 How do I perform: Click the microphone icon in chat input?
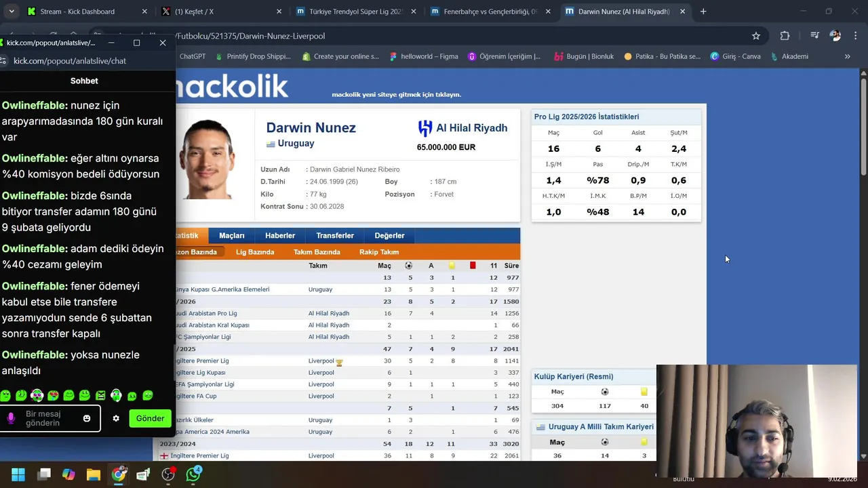(x=12, y=419)
